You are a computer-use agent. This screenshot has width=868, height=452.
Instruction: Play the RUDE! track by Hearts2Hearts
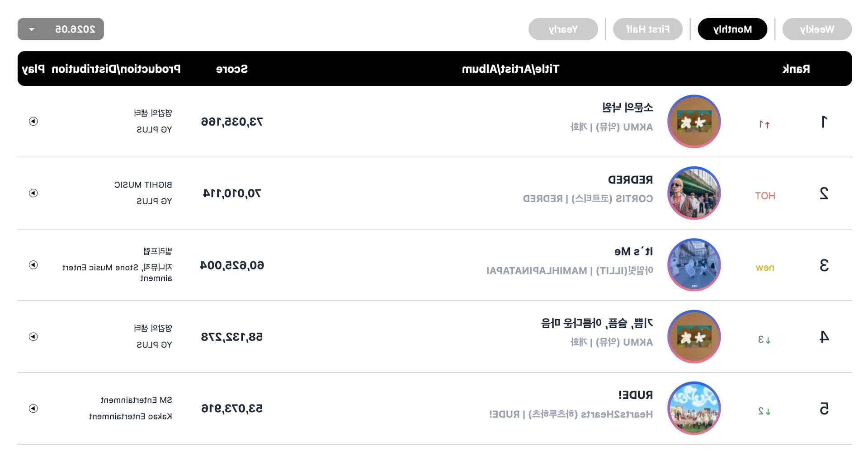(33, 409)
